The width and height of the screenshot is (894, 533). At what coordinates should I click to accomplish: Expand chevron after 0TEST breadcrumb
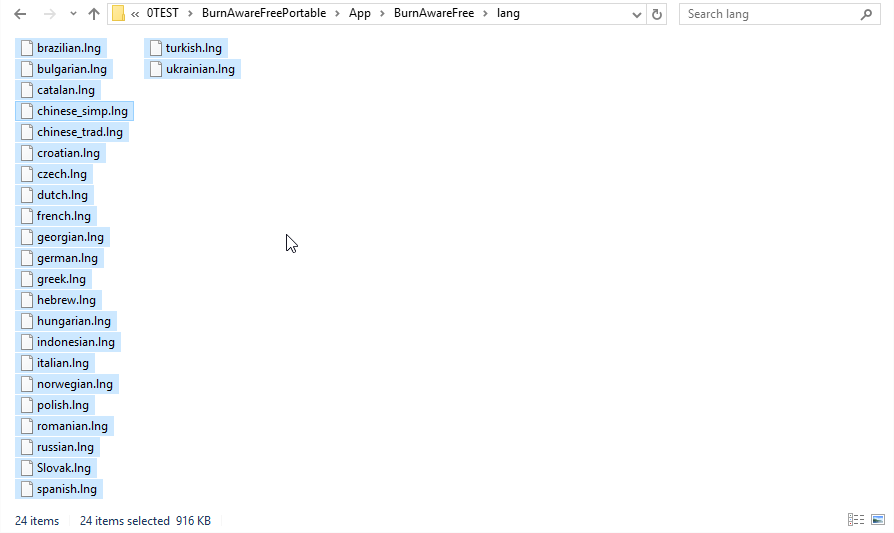coord(190,14)
